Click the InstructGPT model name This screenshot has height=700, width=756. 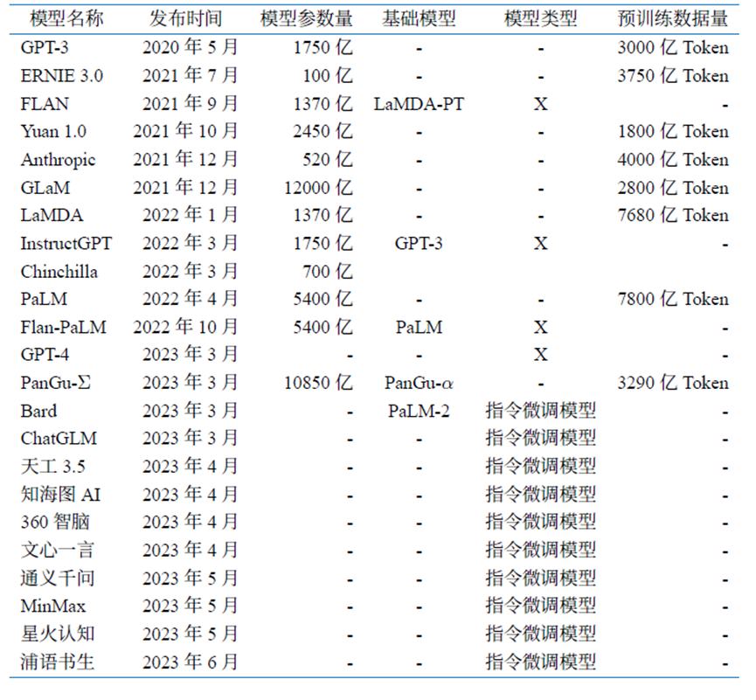(x=66, y=244)
